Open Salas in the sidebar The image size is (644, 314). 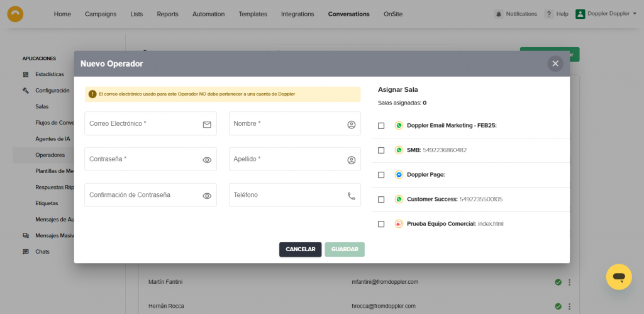click(42, 106)
